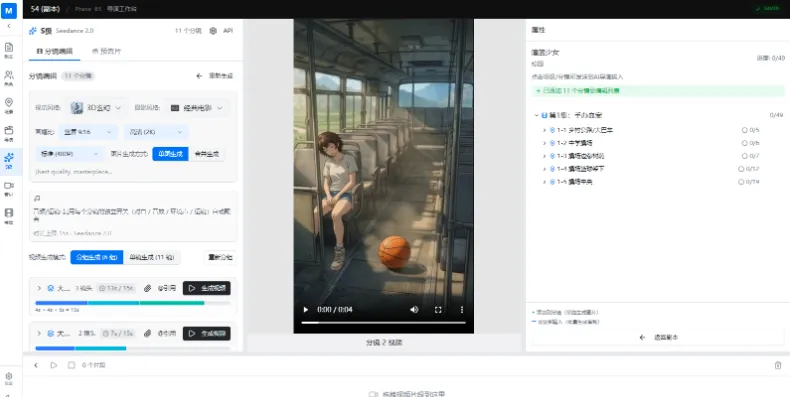This screenshot has width=790, height=397.
Task: Click the play icon in the bottom strip
Action: click(x=53, y=365)
